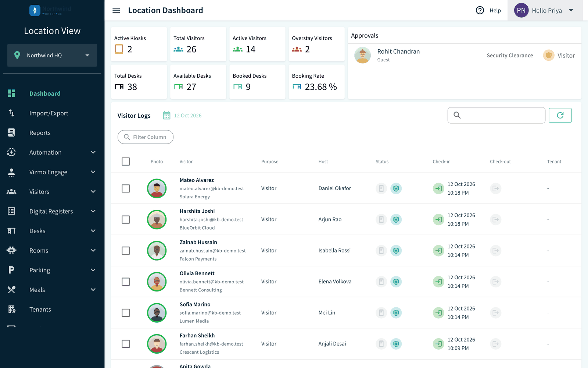The height and width of the screenshot is (368, 588).
Task: Click check-in icon for Harshita Joshi
Action: coord(438,220)
